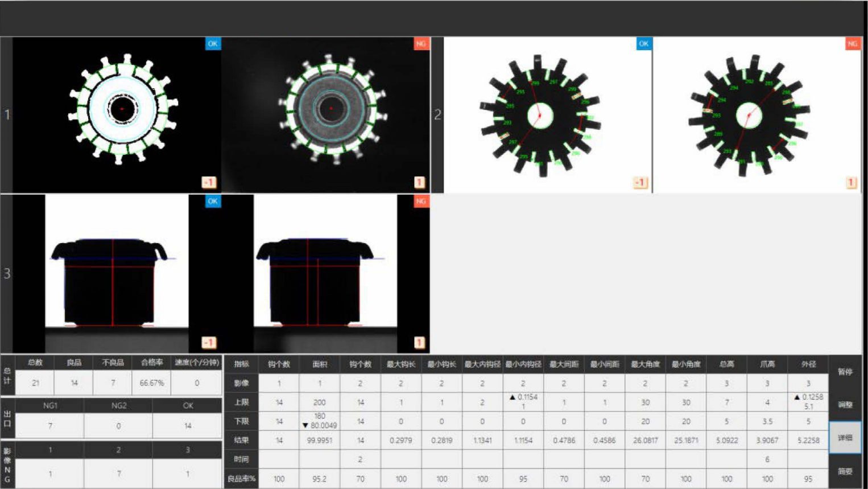
Task: Click the red NG badge on camera 2
Action: (852, 44)
